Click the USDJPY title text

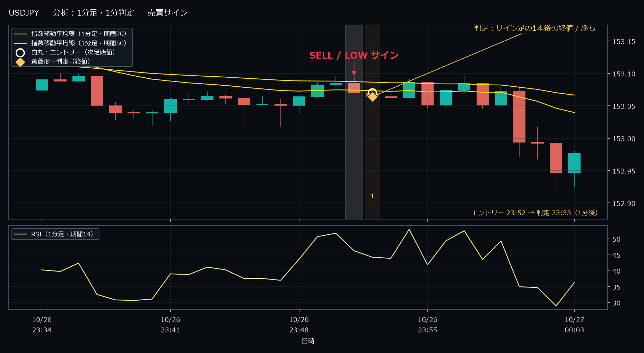(x=24, y=13)
